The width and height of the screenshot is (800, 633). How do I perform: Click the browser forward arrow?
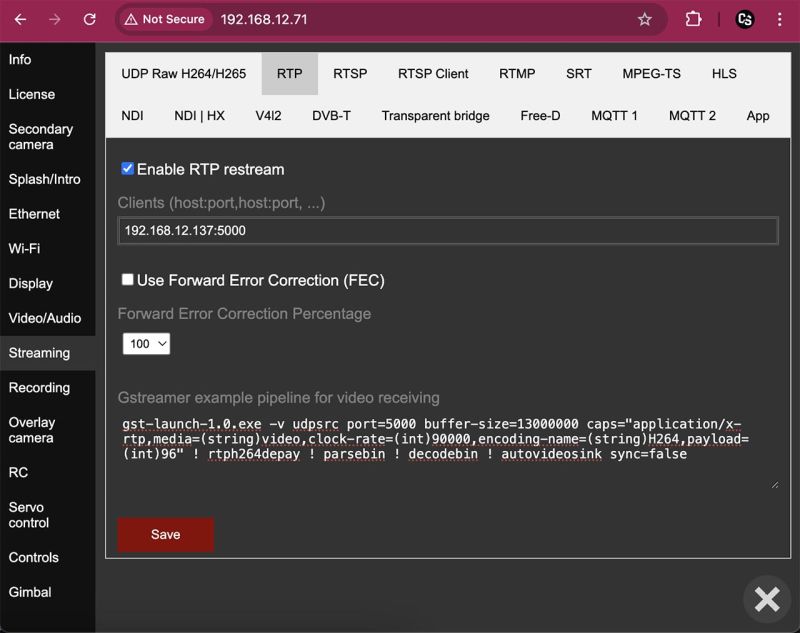click(x=55, y=19)
